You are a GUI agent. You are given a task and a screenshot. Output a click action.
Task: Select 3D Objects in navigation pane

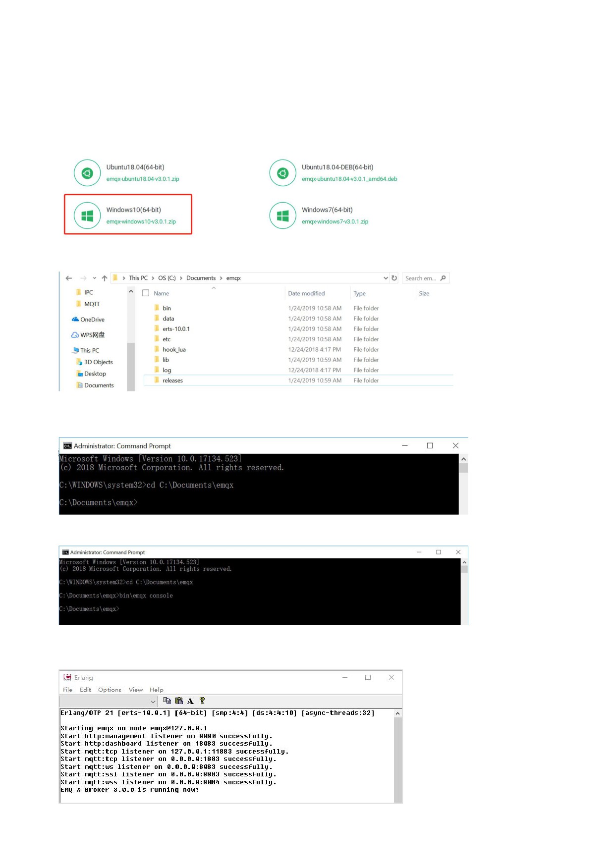point(94,362)
